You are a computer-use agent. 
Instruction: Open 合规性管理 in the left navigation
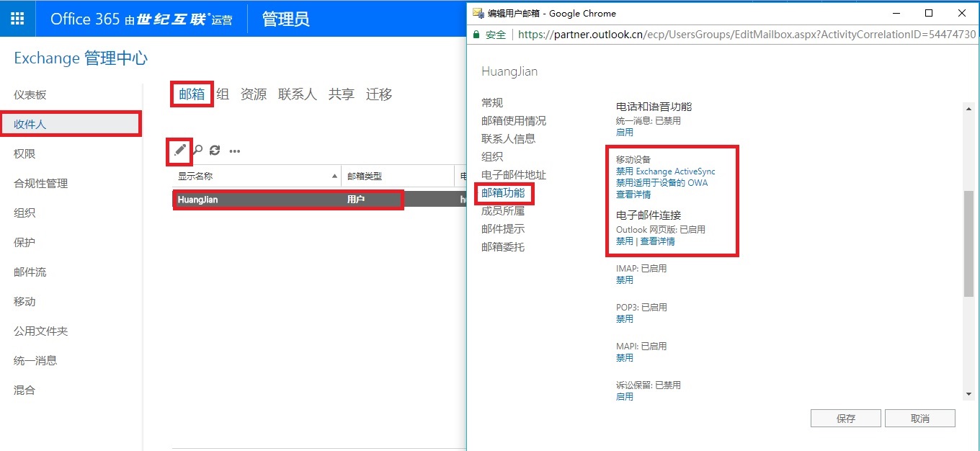click(x=41, y=184)
